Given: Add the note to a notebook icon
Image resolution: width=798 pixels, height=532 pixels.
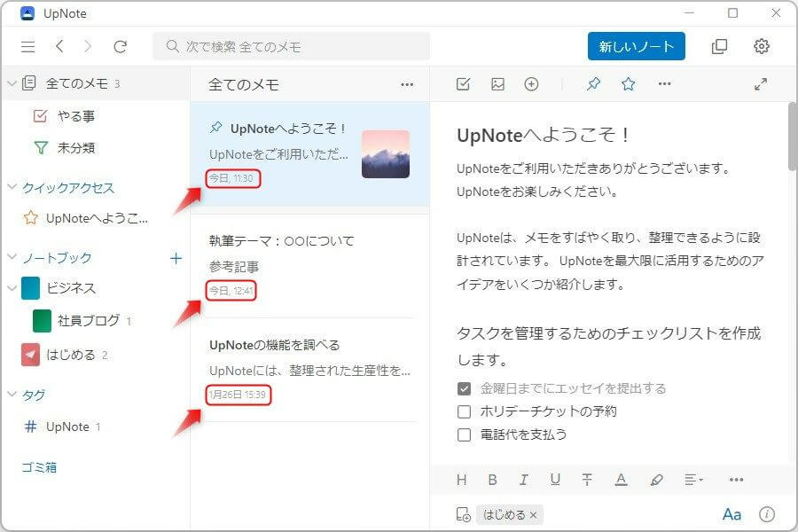Looking at the screenshot, I should coord(463,514).
